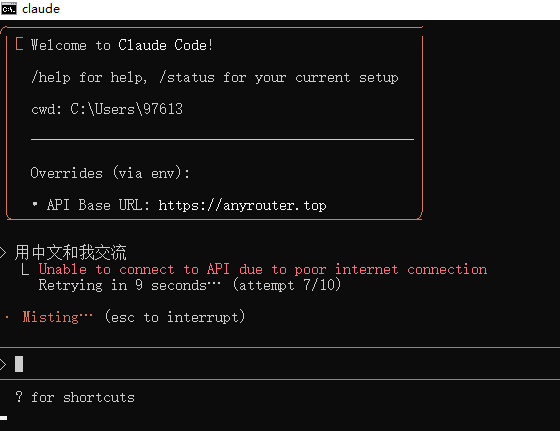Click the /status command text

point(187,77)
